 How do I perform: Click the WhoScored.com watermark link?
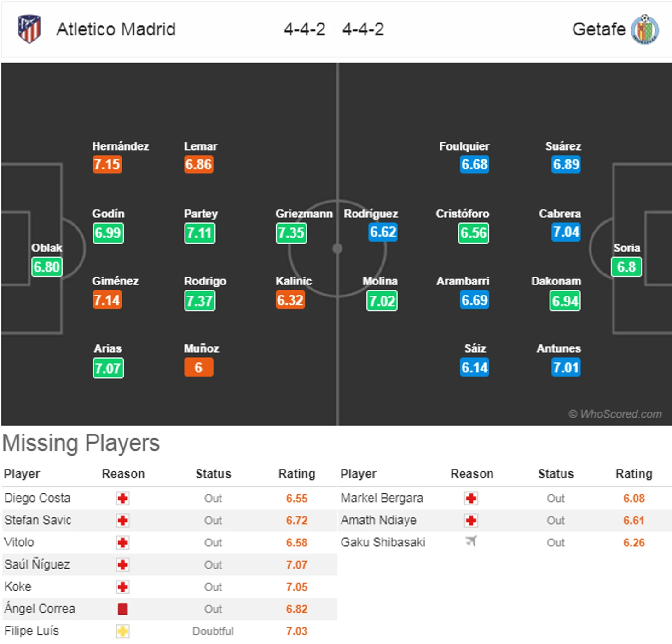tap(615, 414)
